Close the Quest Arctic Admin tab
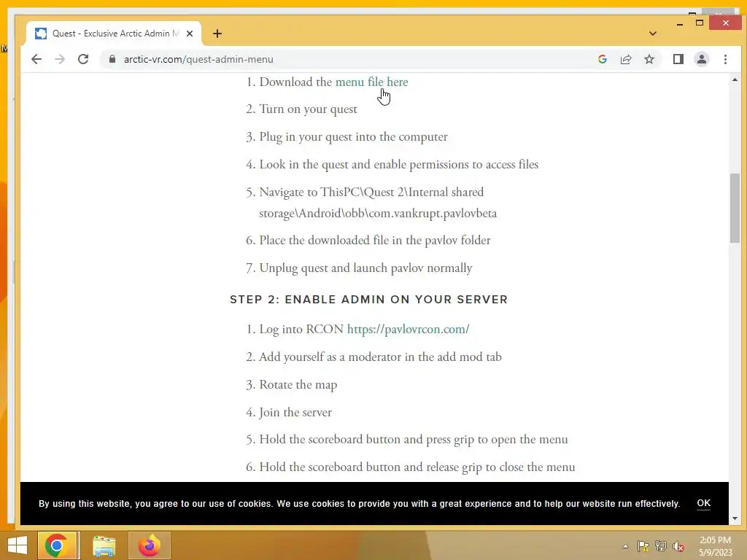This screenshot has height=560, width=747. pyautogui.click(x=190, y=34)
